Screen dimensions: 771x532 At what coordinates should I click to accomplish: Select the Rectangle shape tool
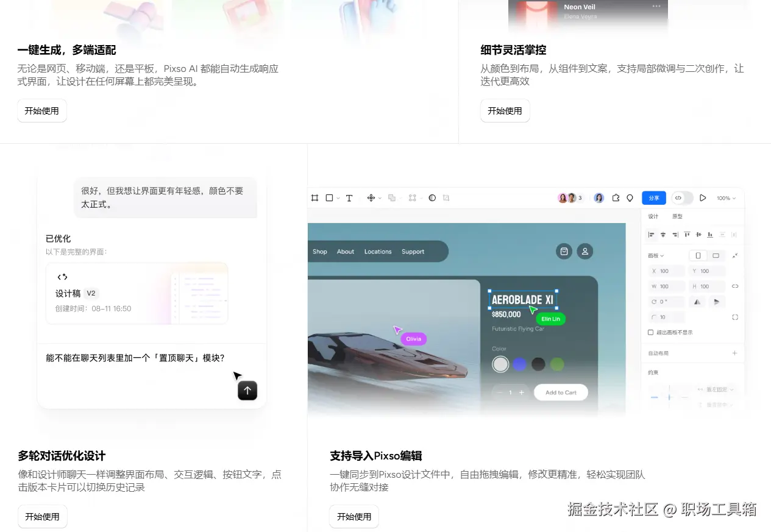330,198
